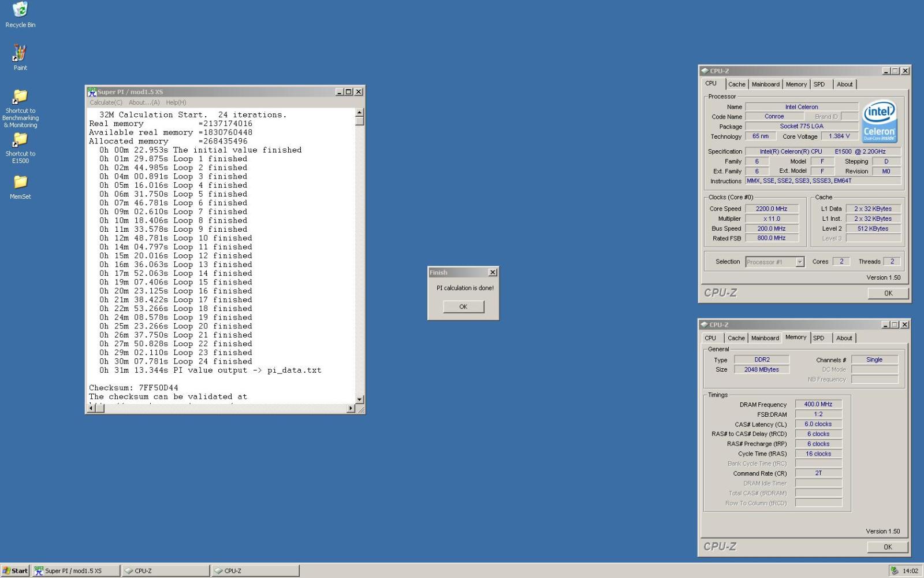Click the 'PI value output -> pi_data.txt' line
924x578 pixels.
point(210,370)
